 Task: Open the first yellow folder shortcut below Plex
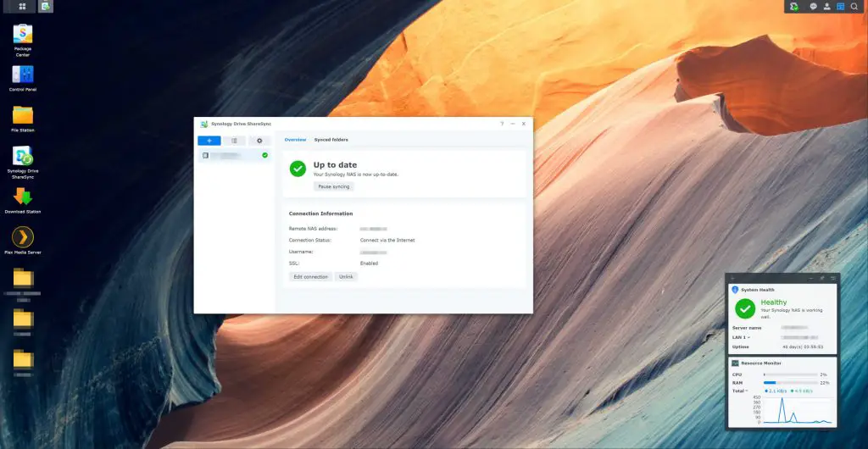[x=23, y=278]
